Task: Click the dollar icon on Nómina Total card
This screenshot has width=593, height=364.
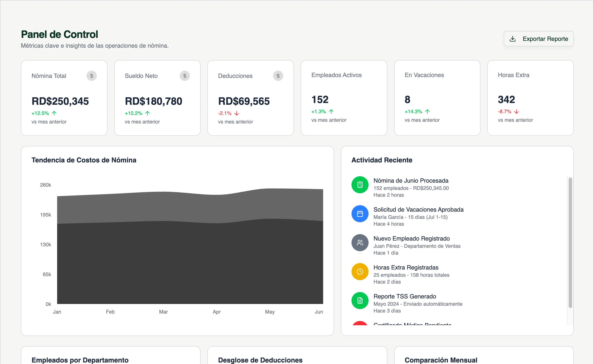Action: [x=92, y=76]
